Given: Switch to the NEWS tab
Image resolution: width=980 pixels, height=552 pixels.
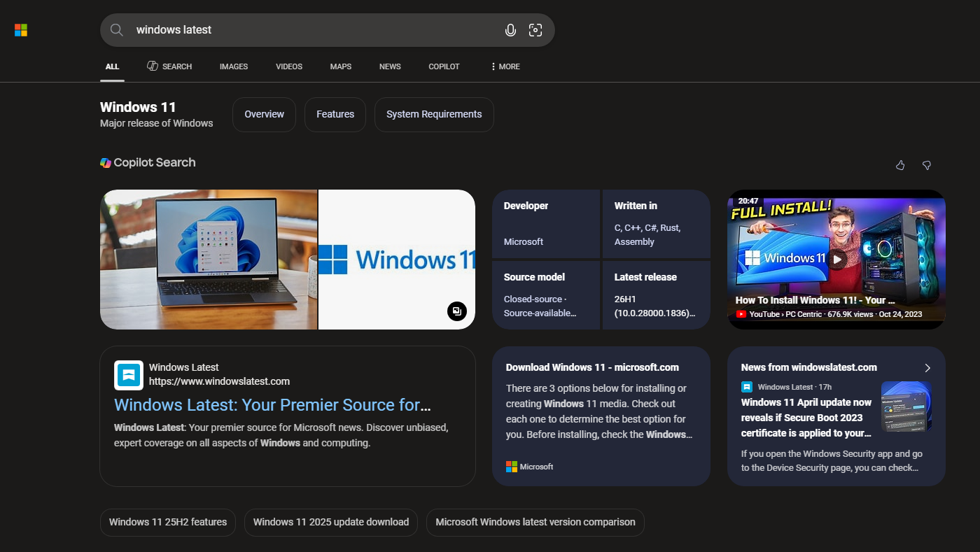Looking at the screenshot, I should tap(390, 66).
